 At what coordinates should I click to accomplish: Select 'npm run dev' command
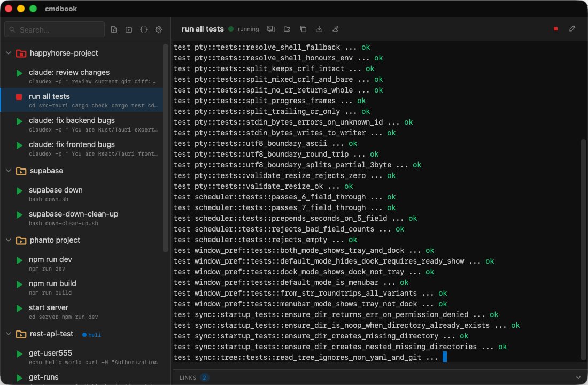[82, 263]
